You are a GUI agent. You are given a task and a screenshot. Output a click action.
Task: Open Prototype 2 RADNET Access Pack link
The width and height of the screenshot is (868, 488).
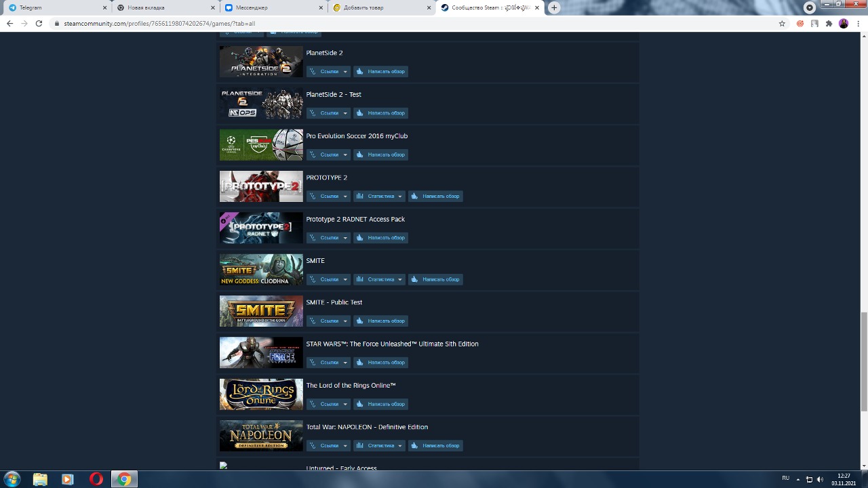coord(355,219)
